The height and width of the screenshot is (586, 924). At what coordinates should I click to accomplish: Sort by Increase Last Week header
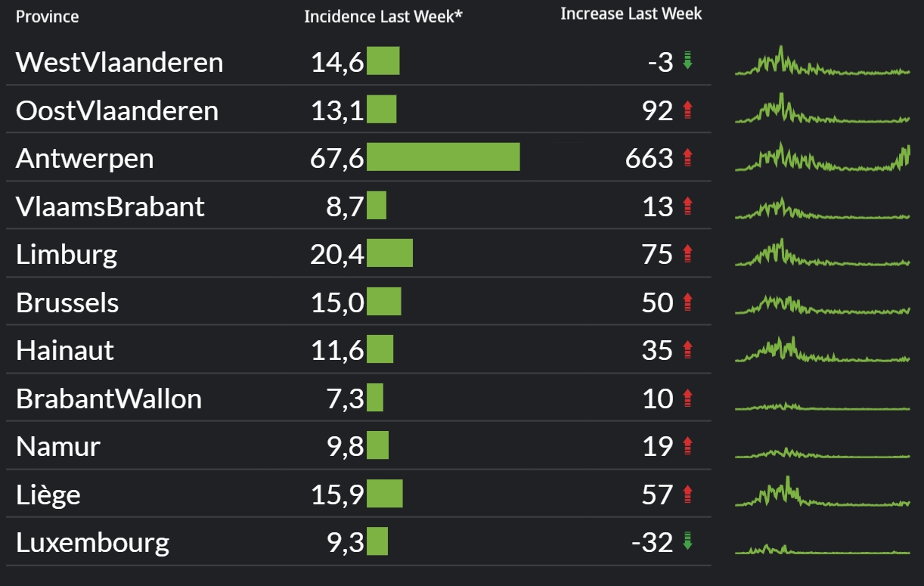tap(631, 14)
